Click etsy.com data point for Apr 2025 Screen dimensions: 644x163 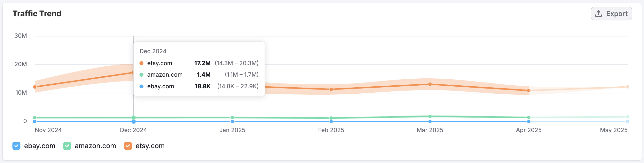[x=528, y=91]
